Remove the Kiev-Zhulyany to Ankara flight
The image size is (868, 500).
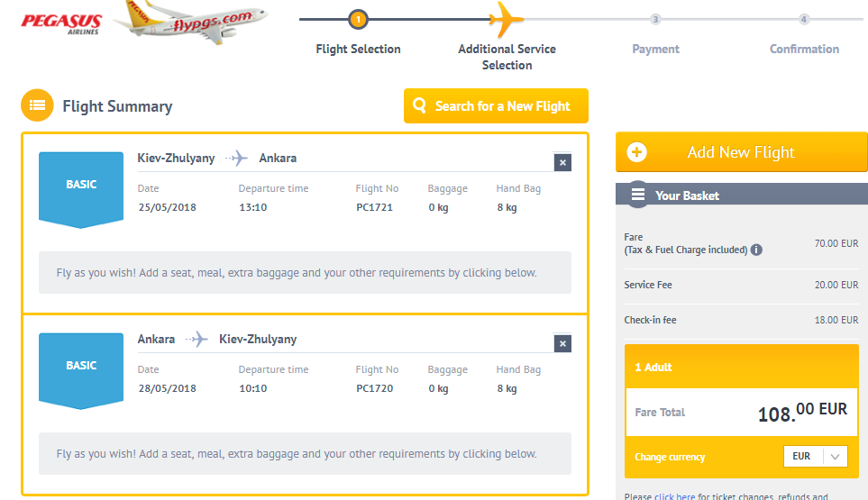[x=562, y=162]
